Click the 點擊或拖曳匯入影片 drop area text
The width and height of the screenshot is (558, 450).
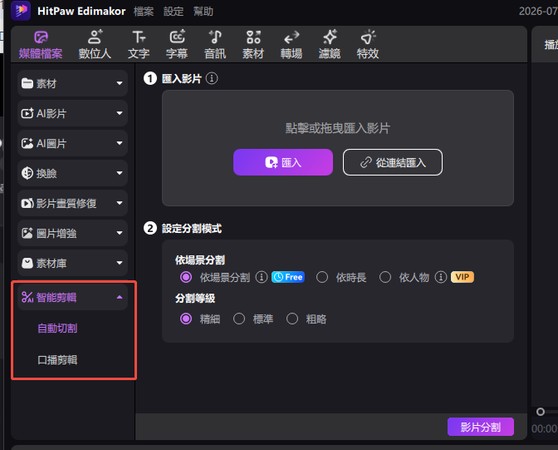pos(338,128)
